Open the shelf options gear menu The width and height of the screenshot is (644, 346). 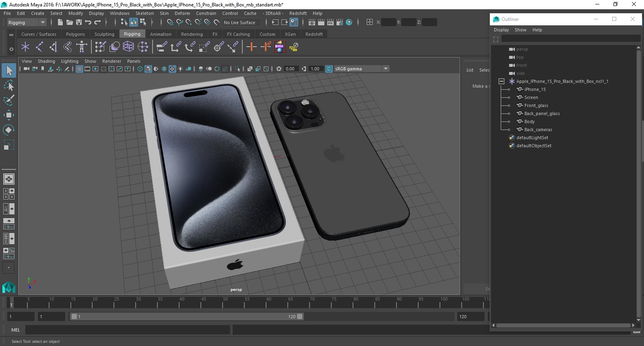[x=11, y=49]
